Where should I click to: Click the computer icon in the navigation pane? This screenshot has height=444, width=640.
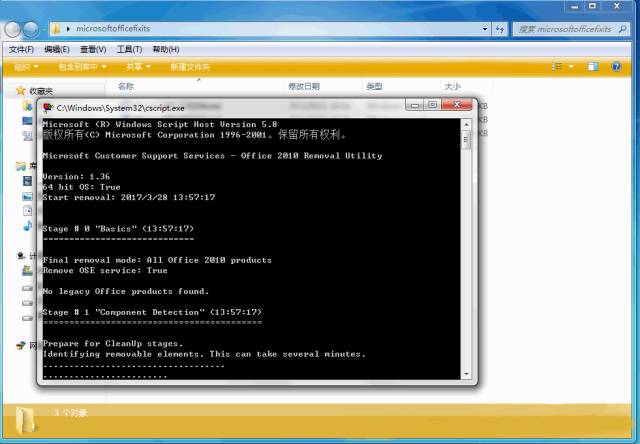click(21, 256)
